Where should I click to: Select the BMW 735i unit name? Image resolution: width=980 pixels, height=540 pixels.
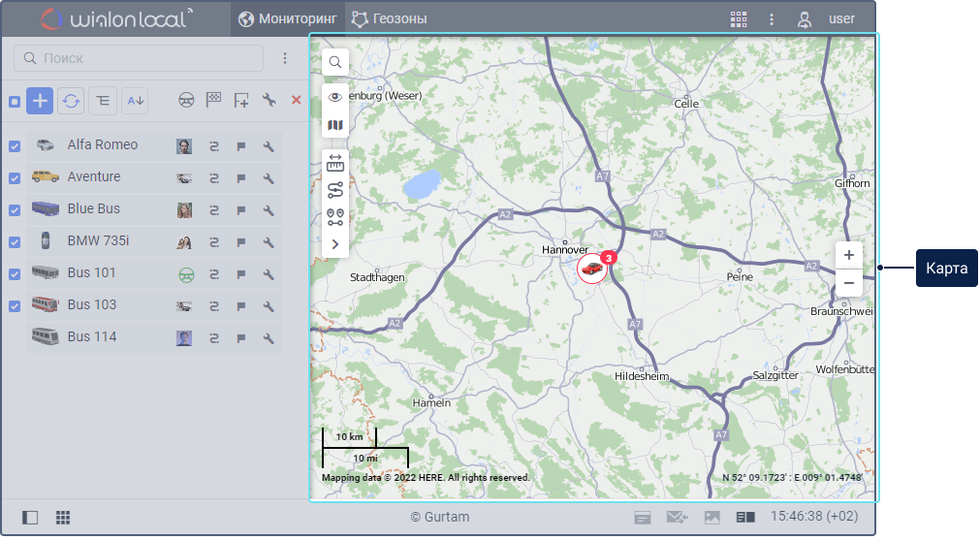[98, 240]
